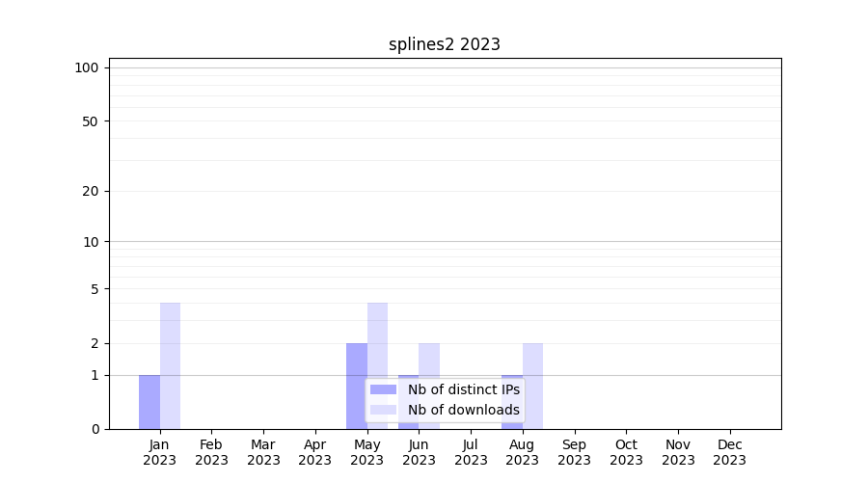Select the 'Nb of downloads' legend label

(463, 410)
